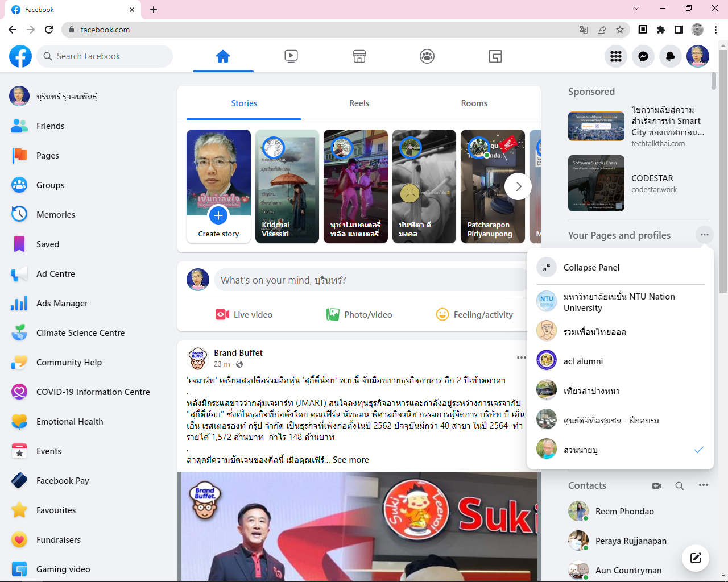Open the Marketplace tab icon
This screenshot has width=728, height=582.
tap(359, 56)
